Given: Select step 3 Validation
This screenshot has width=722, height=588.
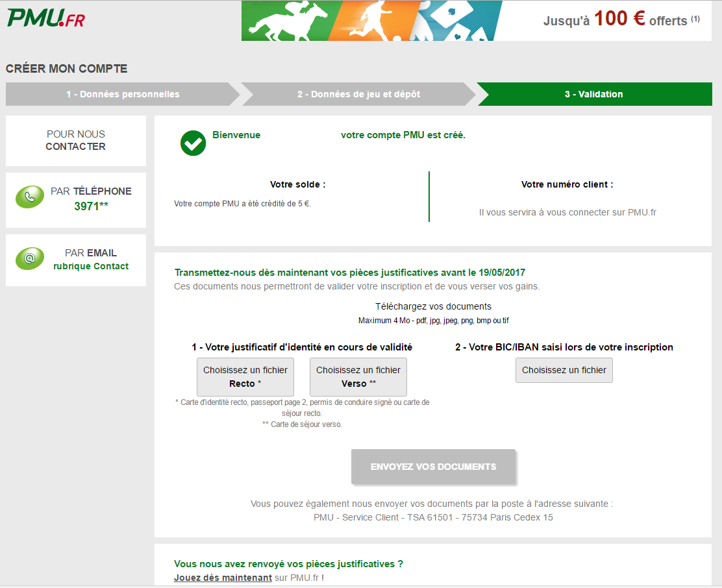Looking at the screenshot, I should click(x=593, y=94).
